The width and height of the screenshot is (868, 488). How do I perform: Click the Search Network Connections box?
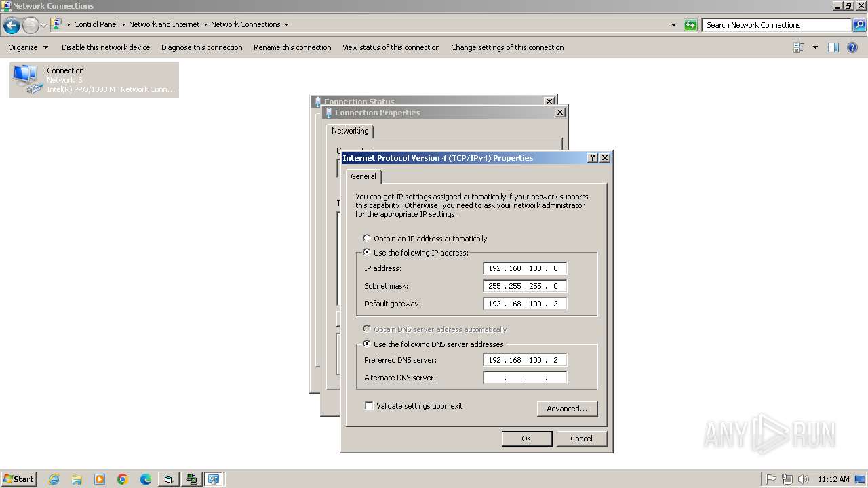[776, 25]
